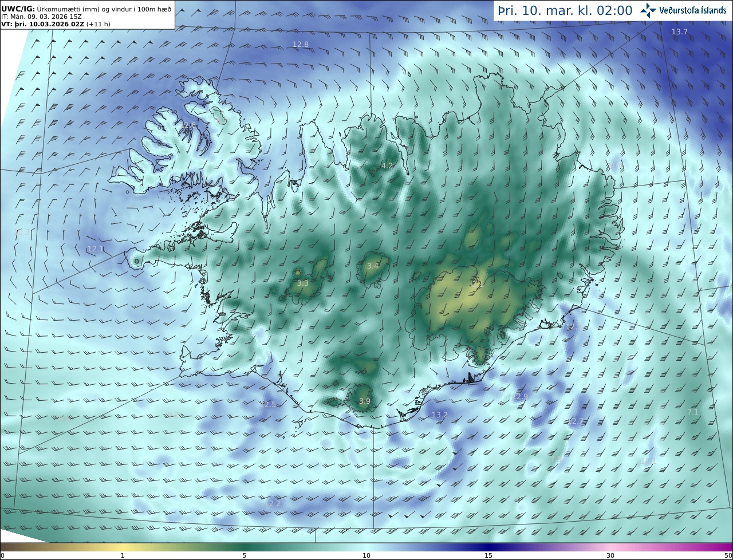Click the 1 tick on the color scale
This screenshot has width=733, height=560.
pyautogui.click(x=123, y=555)
